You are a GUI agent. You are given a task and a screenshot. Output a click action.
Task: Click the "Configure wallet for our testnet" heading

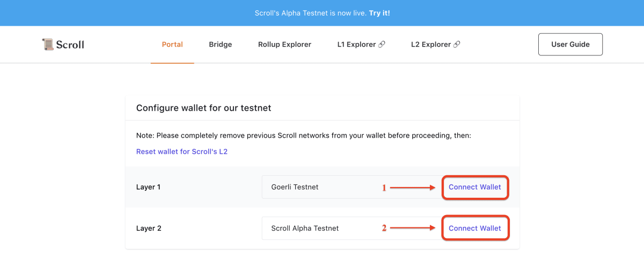[203, 108]
